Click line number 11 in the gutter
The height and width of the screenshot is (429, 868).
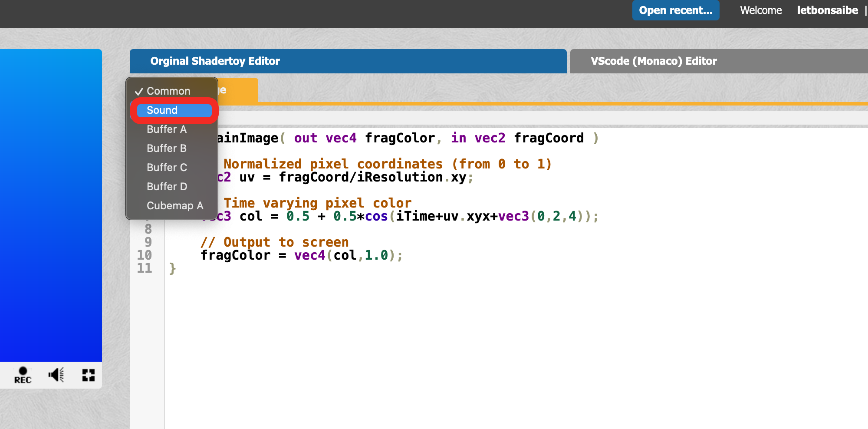pyautogui.click(x=145, y=268)
